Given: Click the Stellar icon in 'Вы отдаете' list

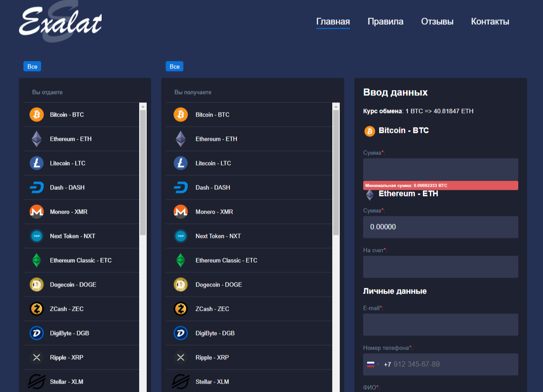Looking at the screenshot, I should coord(37,382).
